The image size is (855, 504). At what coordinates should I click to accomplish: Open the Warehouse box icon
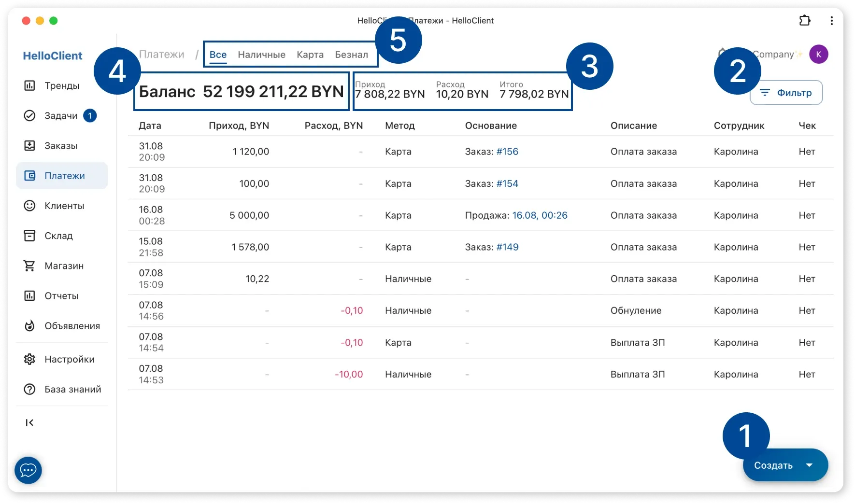pos(29,236)
